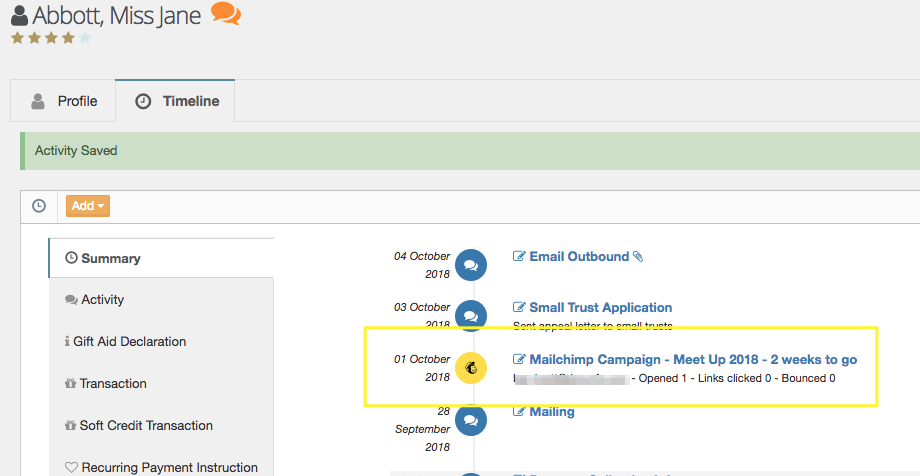
Task: Click the Mailchimp timeline marker icon
Action: pyautogui.click(x=471, y=369)
